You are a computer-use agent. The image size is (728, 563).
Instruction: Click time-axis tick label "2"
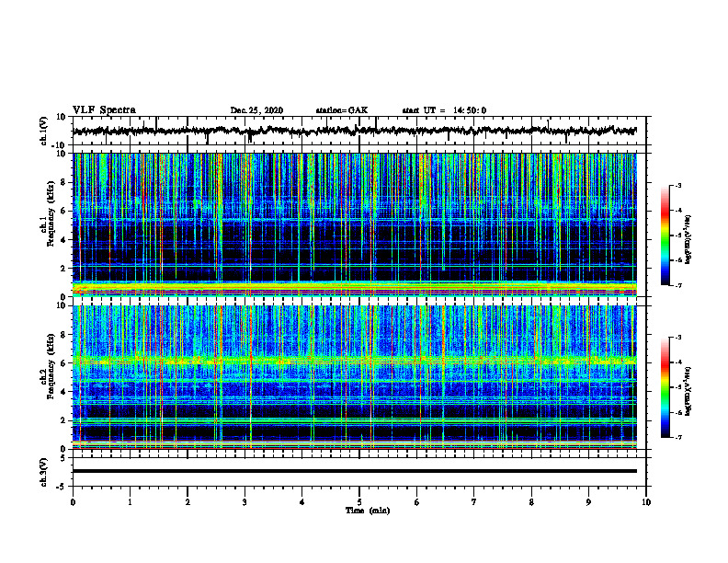[188, 502]
